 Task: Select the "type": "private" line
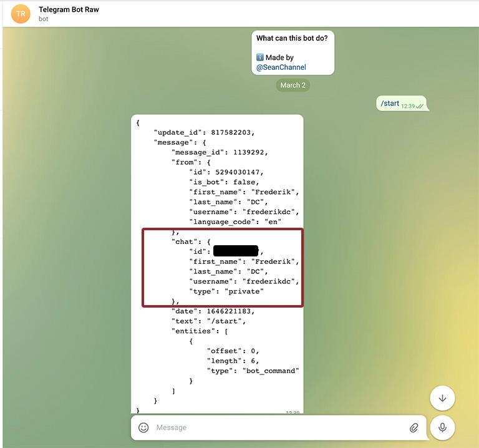pyautogui.click(x=226, y=291)
